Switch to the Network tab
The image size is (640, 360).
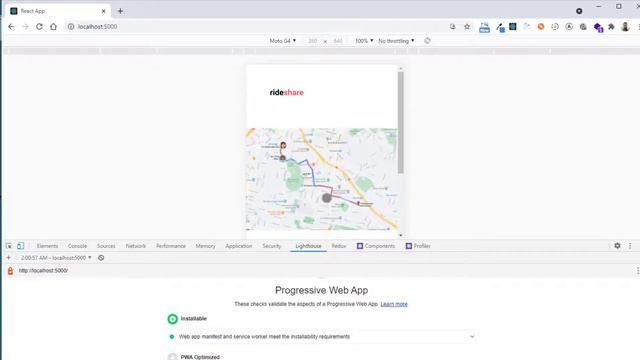click(136, 246)
